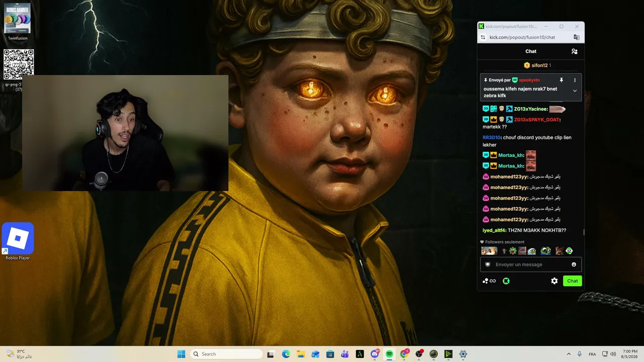Click username iyed_altf4 in chat
The height and width of the screenshot is (362, 644).
coord(494,230)
